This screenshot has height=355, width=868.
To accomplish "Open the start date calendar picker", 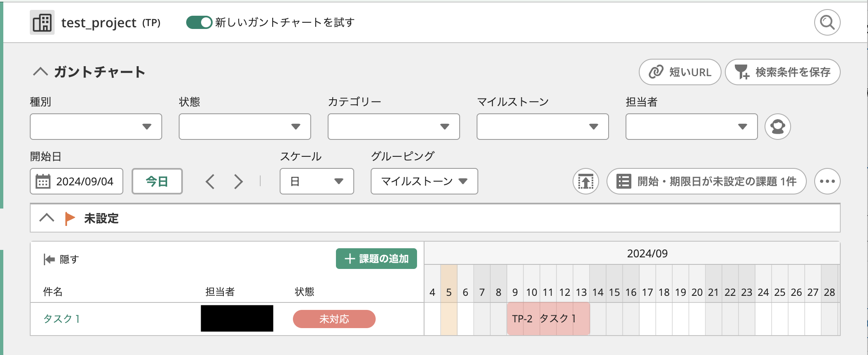I will point(43,181).
